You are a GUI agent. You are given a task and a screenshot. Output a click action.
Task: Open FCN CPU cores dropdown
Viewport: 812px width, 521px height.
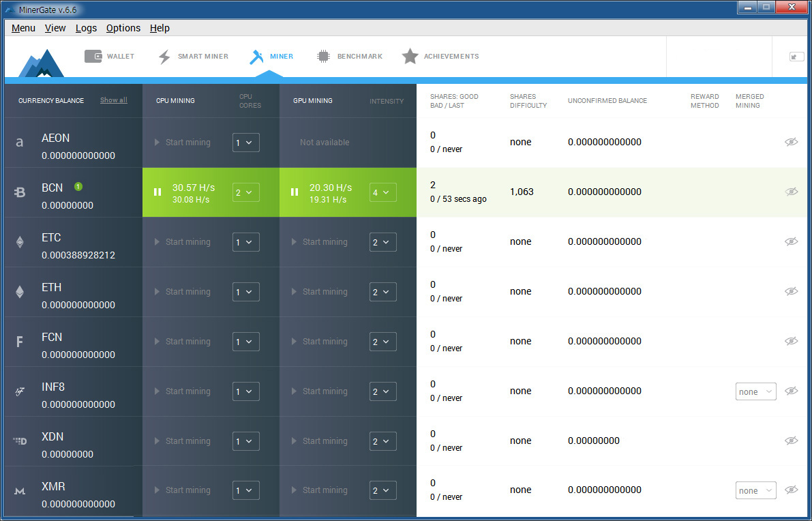coord(246,341)
